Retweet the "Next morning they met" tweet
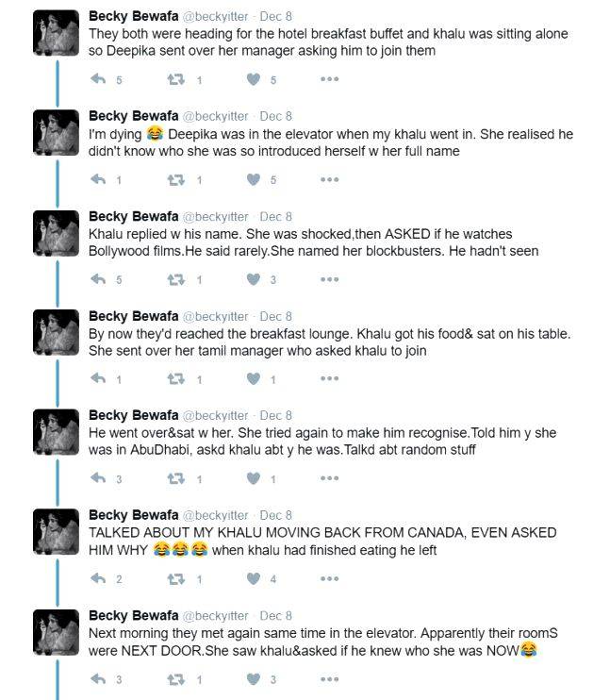Screen dimensions: 610x700 click(x=174, y=679)
